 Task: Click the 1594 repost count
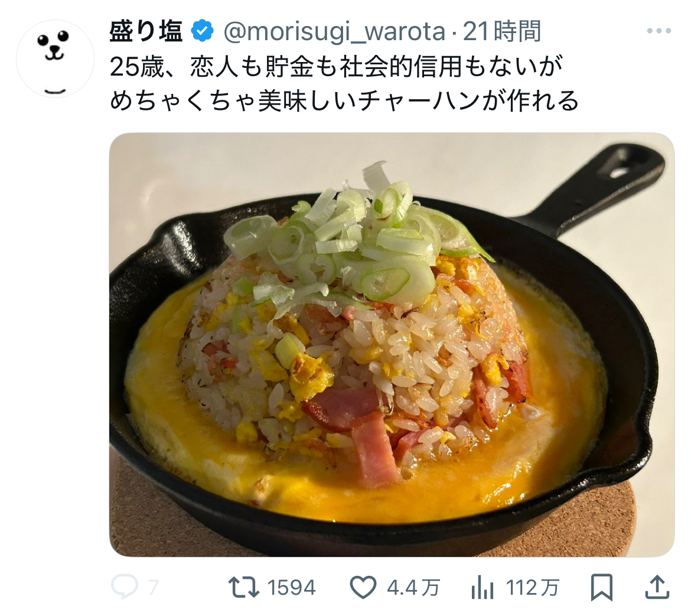[x=291, y=588]
